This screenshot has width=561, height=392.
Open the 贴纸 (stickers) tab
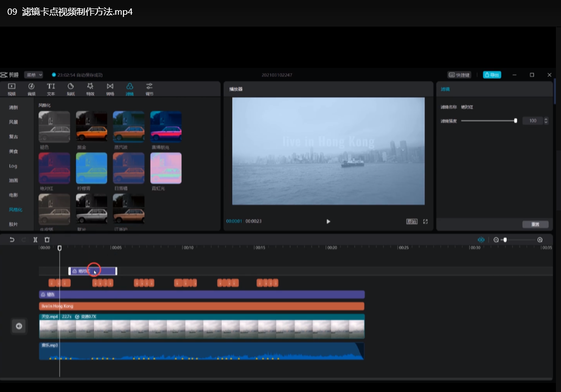tap(71, 89)
